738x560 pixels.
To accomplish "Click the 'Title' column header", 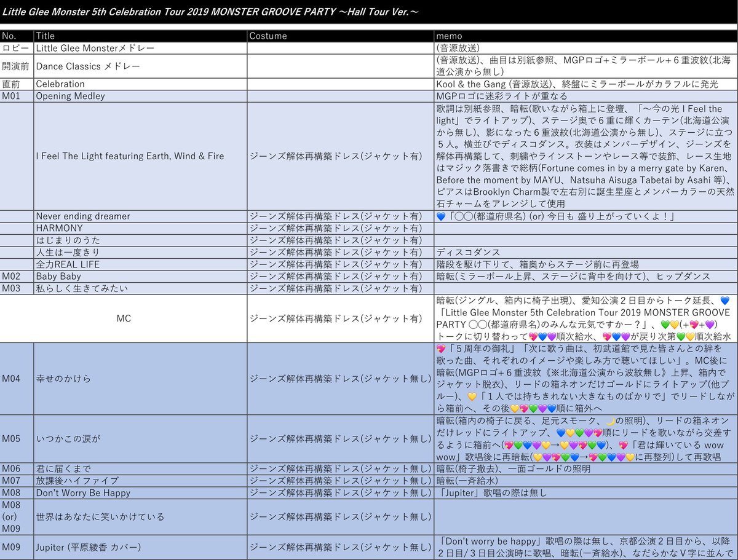I will pos(141,36).
